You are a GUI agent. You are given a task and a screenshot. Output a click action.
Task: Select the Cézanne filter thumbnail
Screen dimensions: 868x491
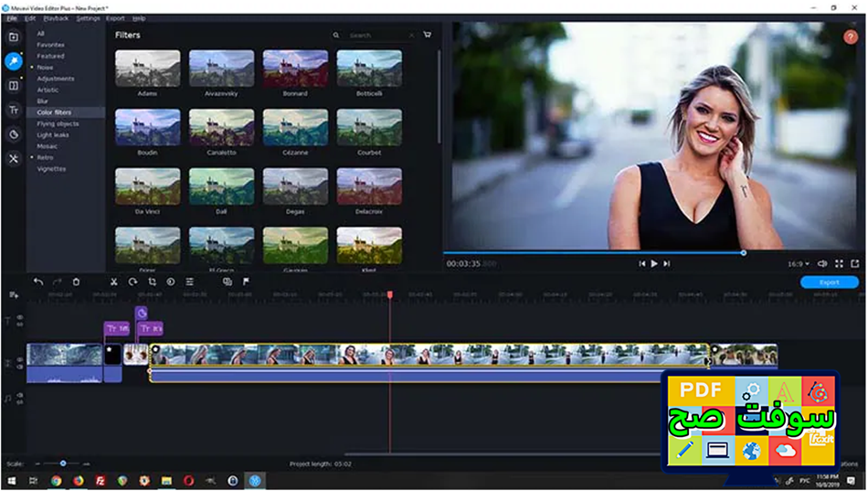click(x=296, y=127)
